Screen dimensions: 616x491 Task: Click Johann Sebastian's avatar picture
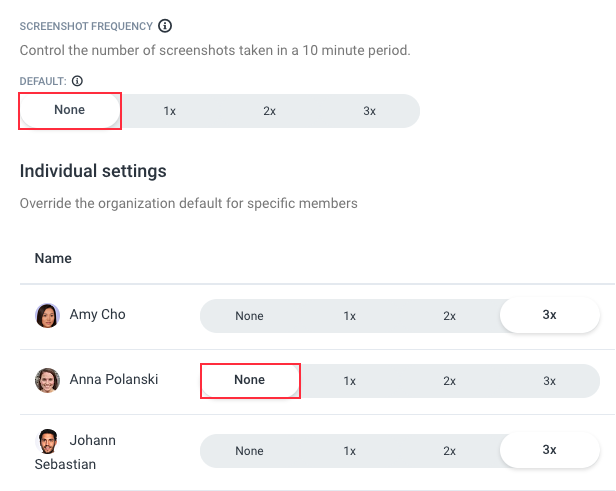[48, 441]
